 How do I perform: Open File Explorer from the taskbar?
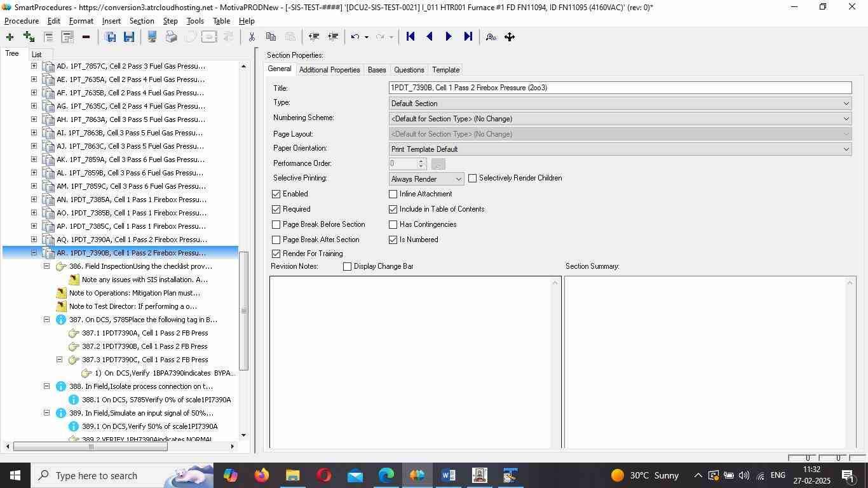[292, 475]
